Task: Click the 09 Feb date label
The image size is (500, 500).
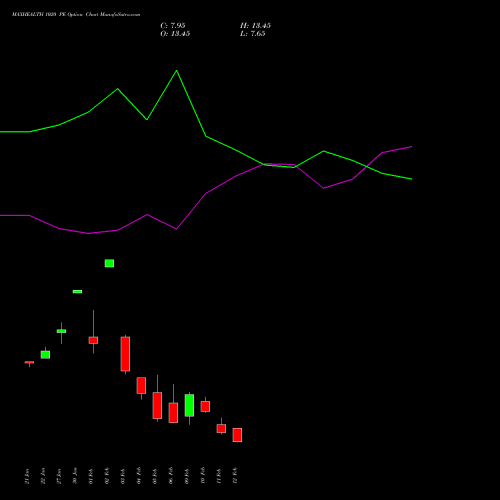Action: (x=187, y=476)
